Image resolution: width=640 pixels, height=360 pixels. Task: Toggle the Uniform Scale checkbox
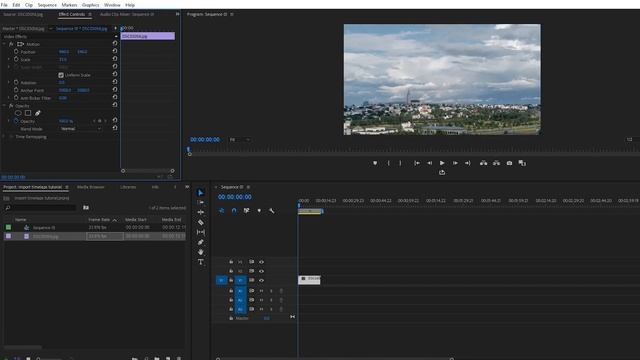coord(61,75)
